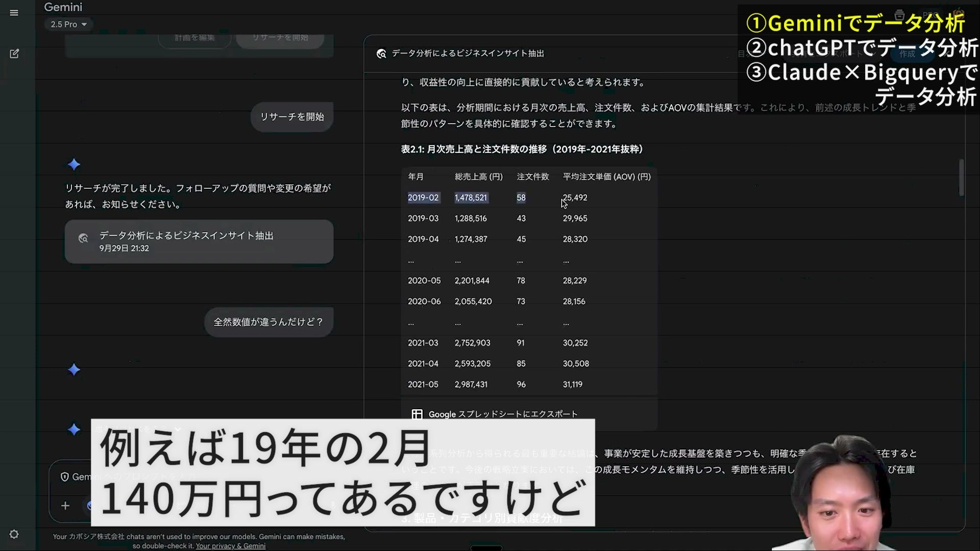Click the table cell 2019-04

pos(423,239)
